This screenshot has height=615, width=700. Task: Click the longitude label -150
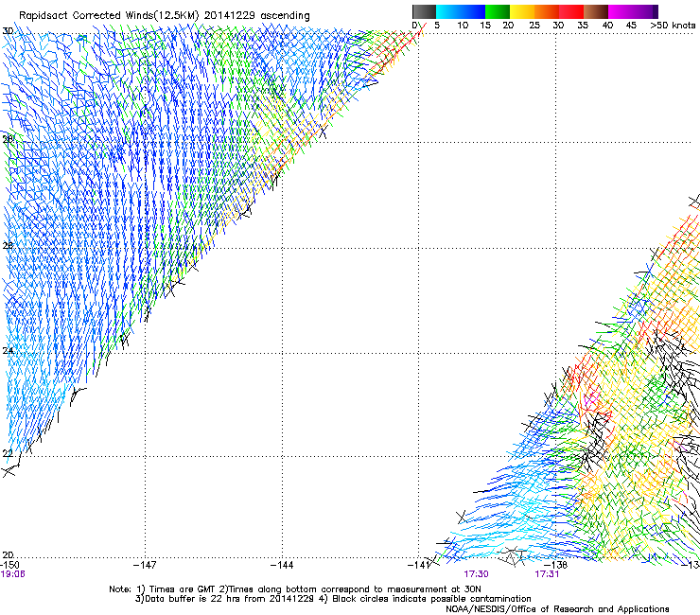tap(10, 565)
